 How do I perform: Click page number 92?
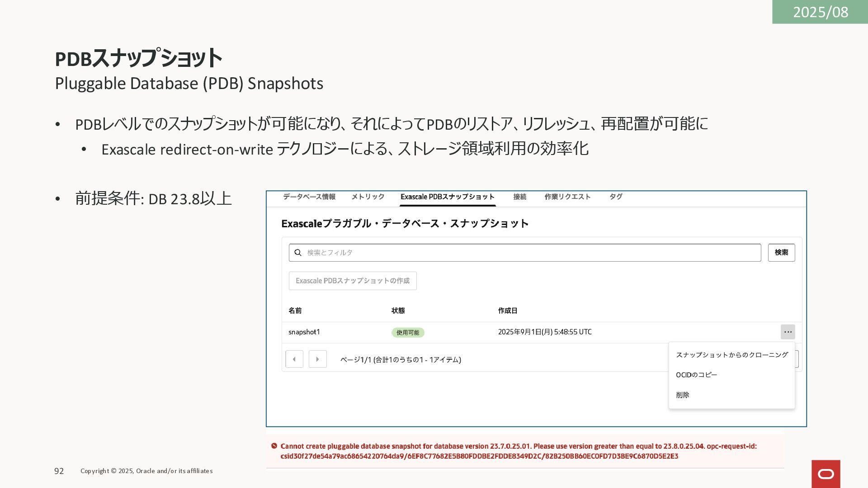tap(59, 471)
